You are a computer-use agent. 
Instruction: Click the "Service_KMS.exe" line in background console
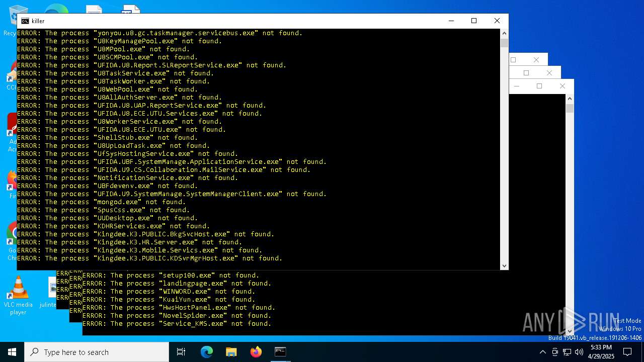[x=177, y=324]
